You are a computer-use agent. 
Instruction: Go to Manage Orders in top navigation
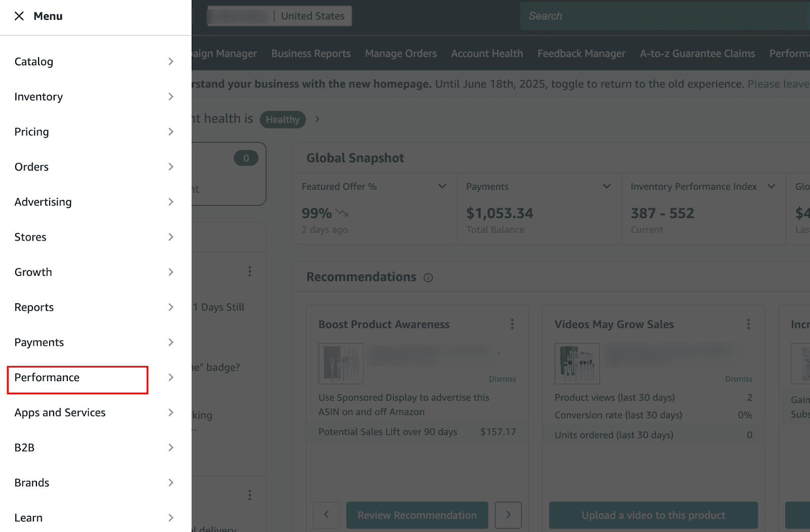coord(401,54)
